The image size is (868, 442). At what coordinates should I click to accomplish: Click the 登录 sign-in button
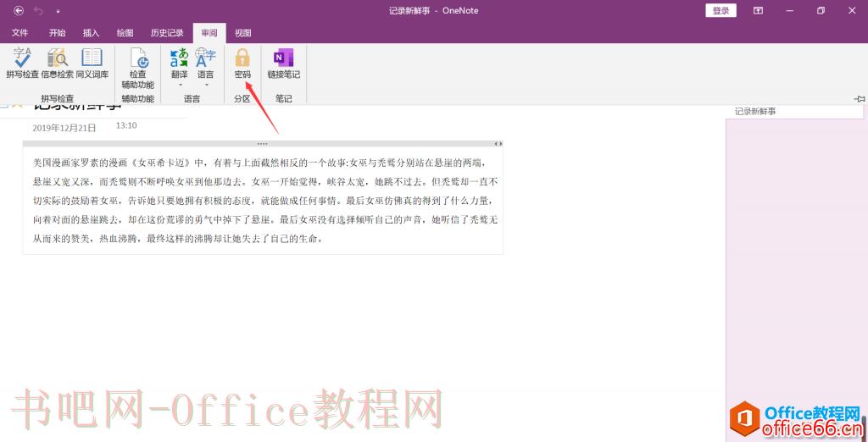pos(721,10)
